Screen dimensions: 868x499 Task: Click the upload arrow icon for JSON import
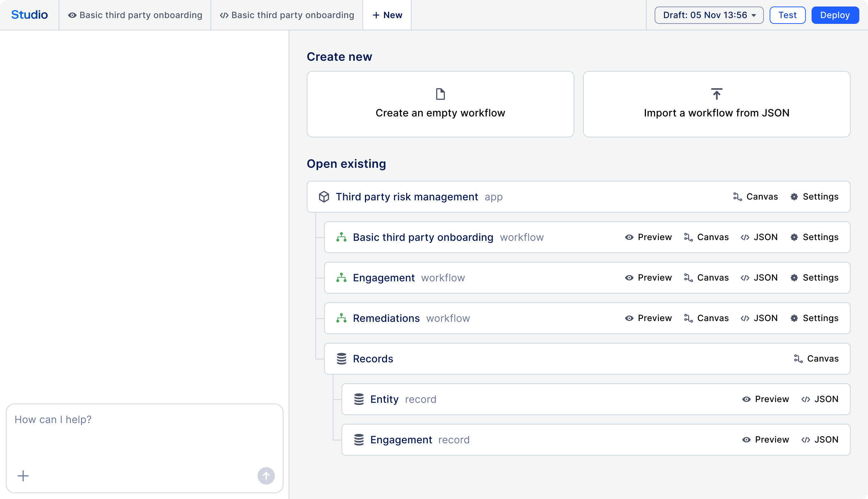pos(716,94)
